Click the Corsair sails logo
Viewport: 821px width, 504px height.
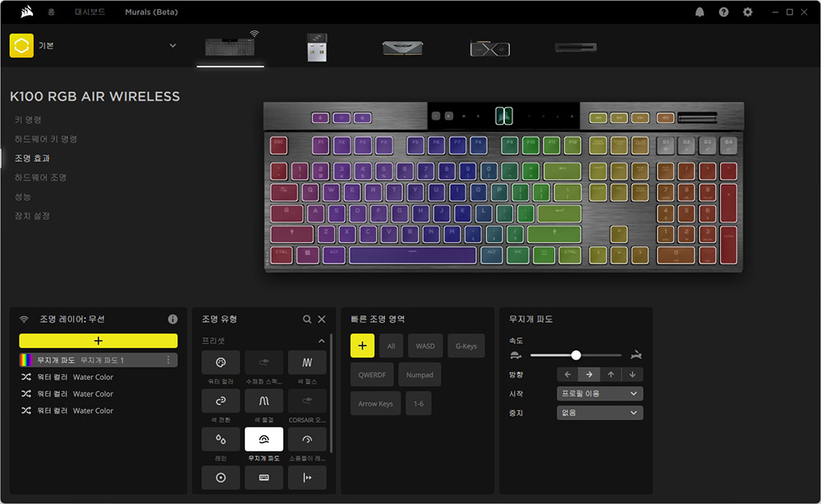pos(27,11)
